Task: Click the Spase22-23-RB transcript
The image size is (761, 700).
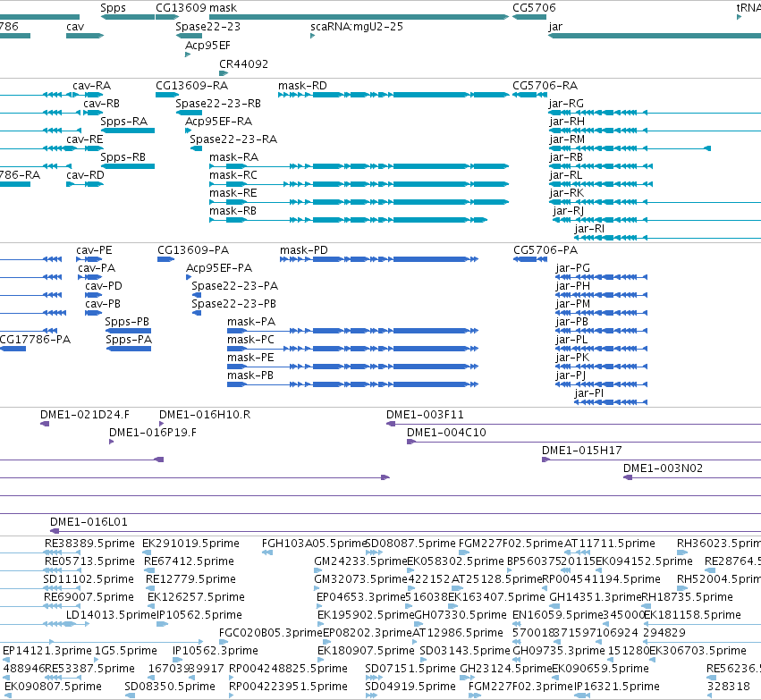Action: pyautogui.click(x=189, y=113)
